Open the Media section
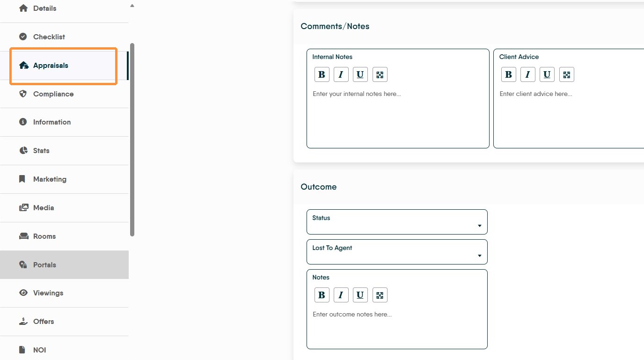 coord(44,208)
